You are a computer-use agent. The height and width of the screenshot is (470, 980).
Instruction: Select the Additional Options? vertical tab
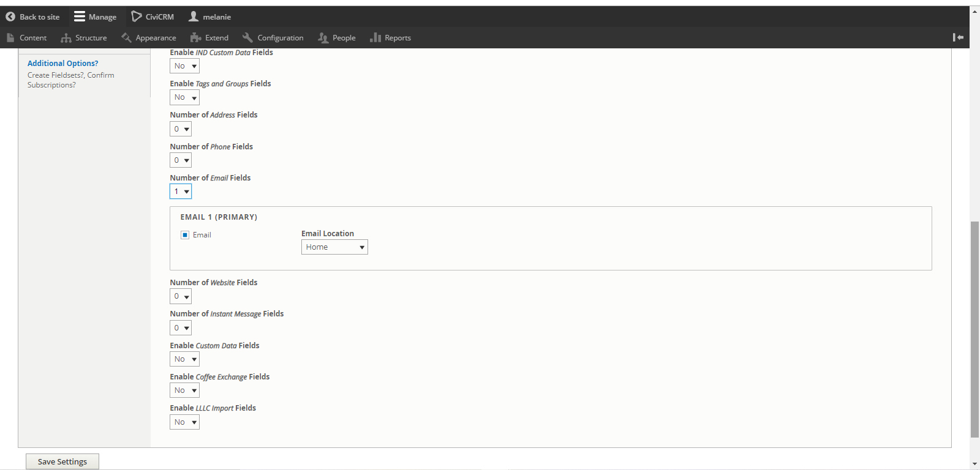(x=62, y=63)
